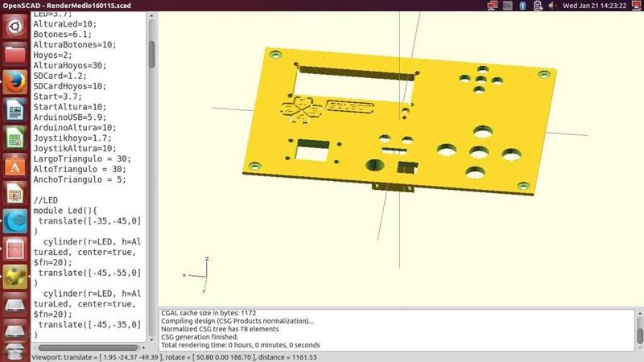The image size is (644, 362).
Task: Place cursor on line AlturaHoyos=30;
Action: (70, 65)
